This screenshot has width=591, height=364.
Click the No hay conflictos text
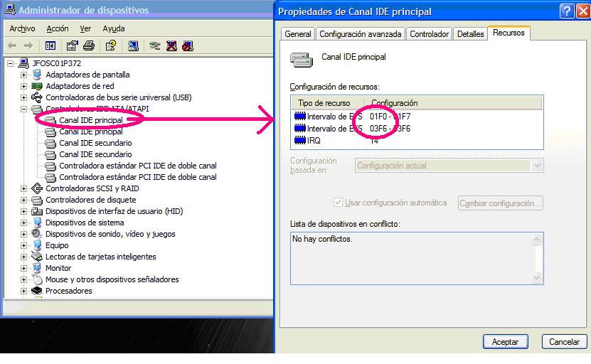click(x=322, y=239)
